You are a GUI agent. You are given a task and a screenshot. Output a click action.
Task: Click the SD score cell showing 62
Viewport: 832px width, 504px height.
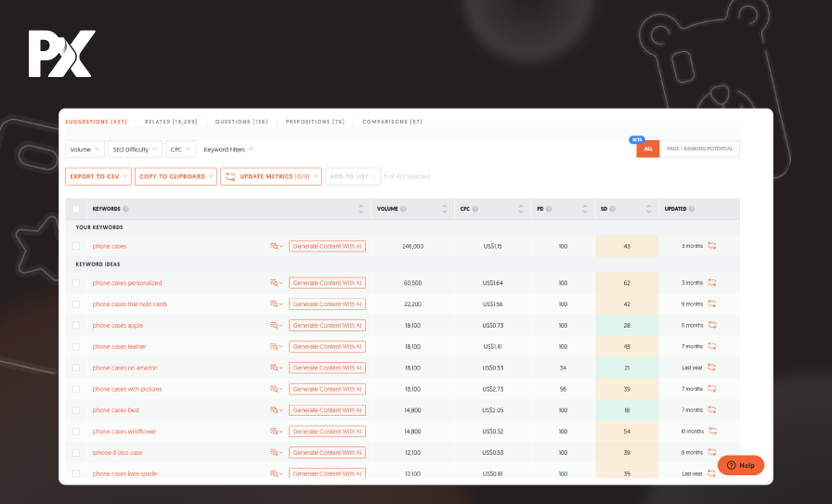[x=627, y=283]
